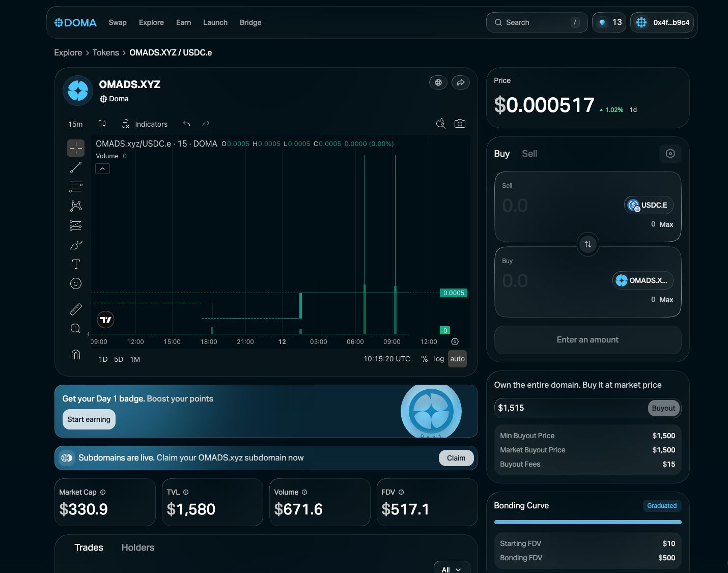This screenshot has width=728, height=573.
Task: Select the zoom in tool
Action: coord(76,328)
